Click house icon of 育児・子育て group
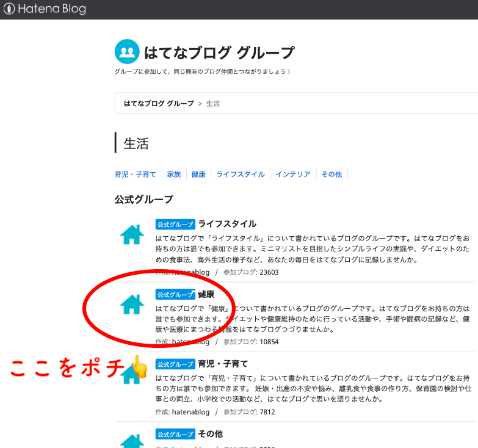This screenshot has height=448, width=478. [132, 374]
